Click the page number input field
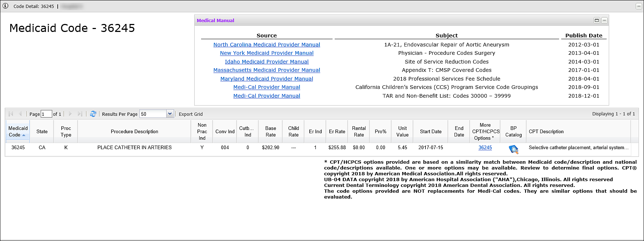This screenshot has width=644, height=241. (46, 114)
